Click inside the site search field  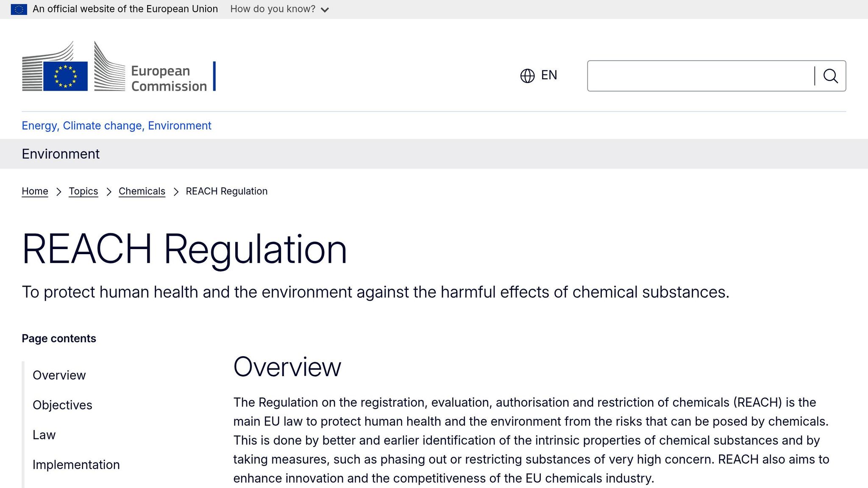[700, 76]
